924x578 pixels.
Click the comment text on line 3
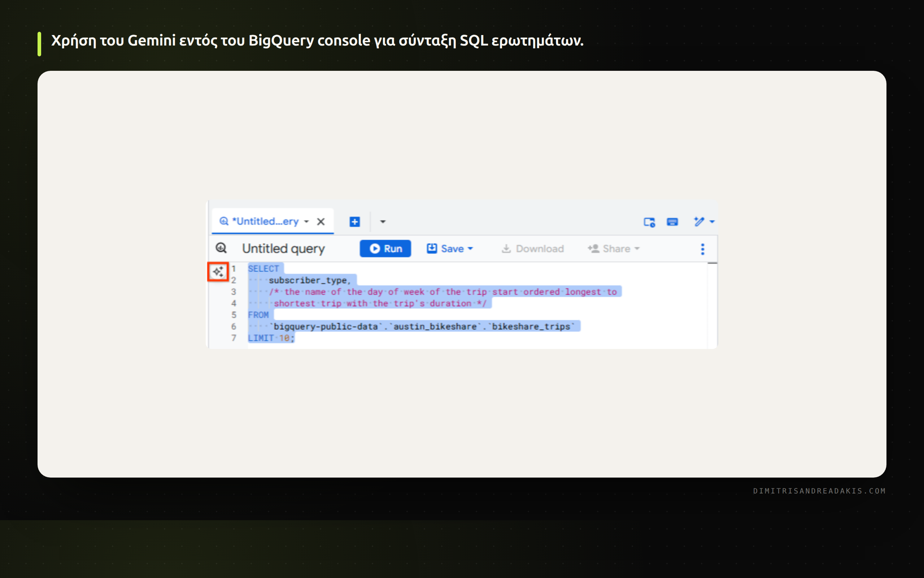[443, 292]
